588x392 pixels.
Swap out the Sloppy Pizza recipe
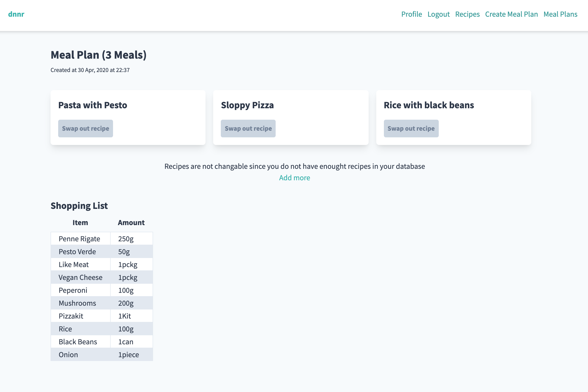[x=248, y=128]
